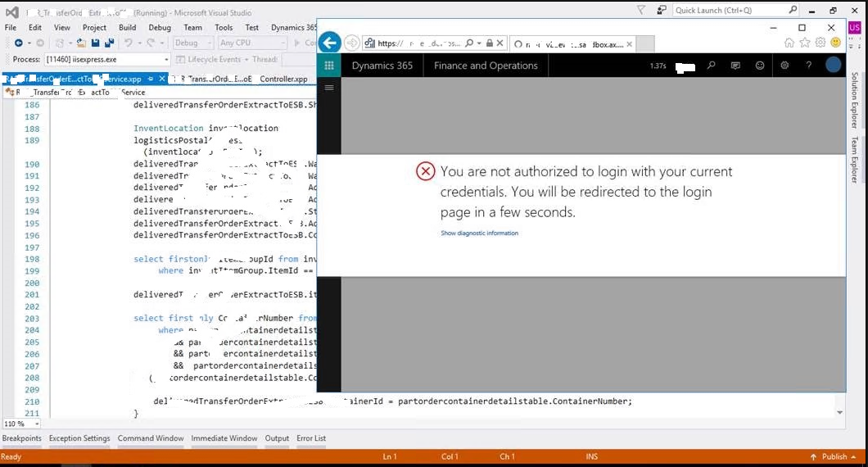
Task: Close the sandbox browser tab
Action: tap(630, 44)
